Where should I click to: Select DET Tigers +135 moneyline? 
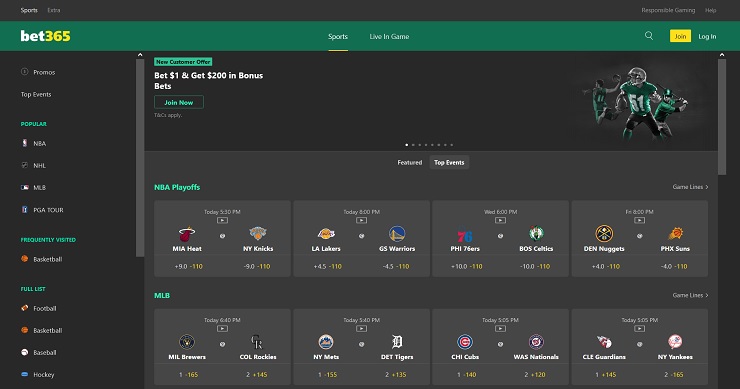point(395,374)
